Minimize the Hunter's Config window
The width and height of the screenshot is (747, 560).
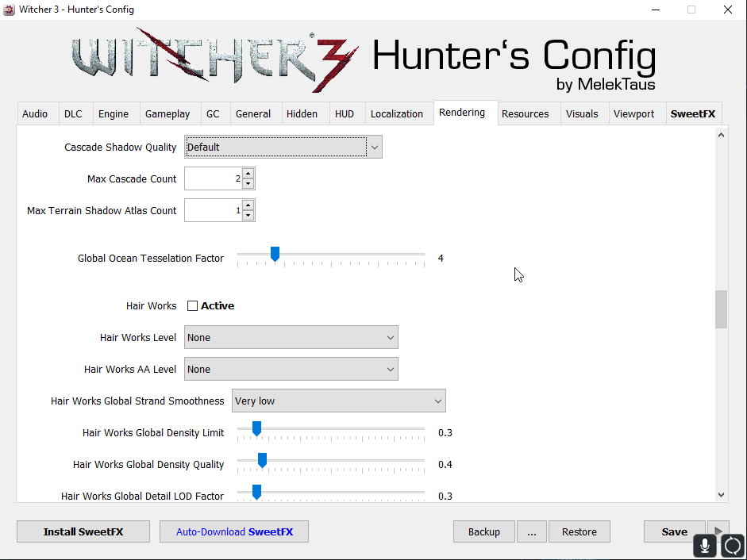[x=656, y=10]
